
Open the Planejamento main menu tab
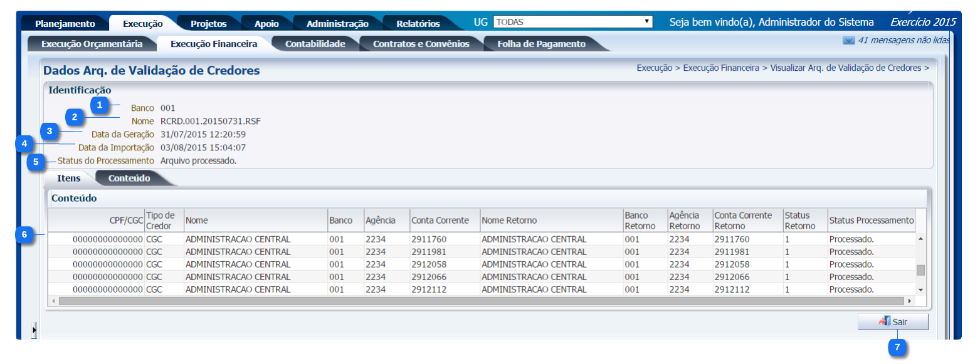pos(65,24)
